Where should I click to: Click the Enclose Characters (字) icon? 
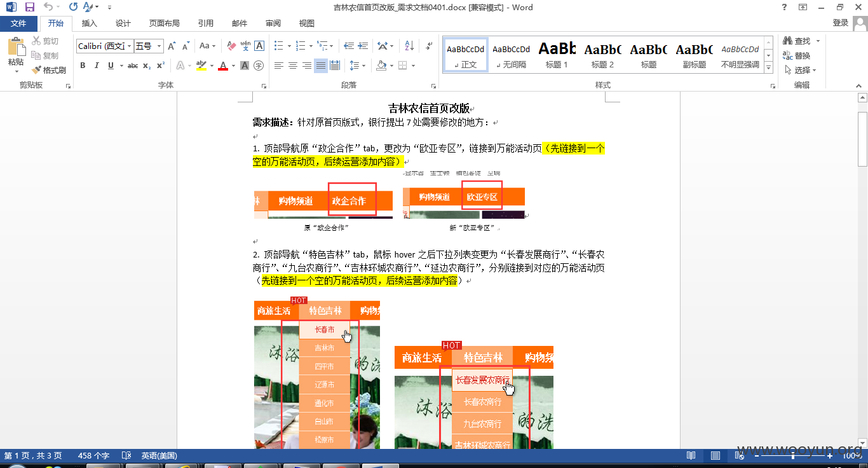259,65
